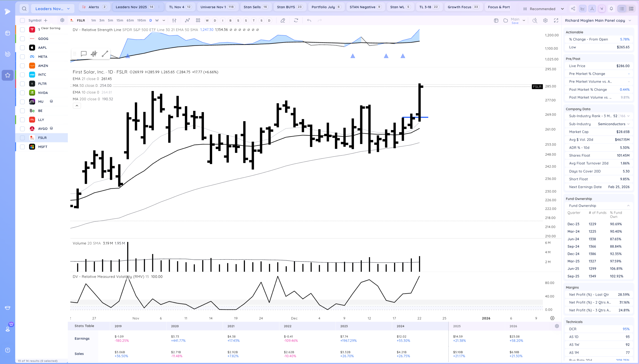This screenshot has height=364, width=639.
Task: Toggle the select-all Symbol checkbox
Action: pos(22,20)
